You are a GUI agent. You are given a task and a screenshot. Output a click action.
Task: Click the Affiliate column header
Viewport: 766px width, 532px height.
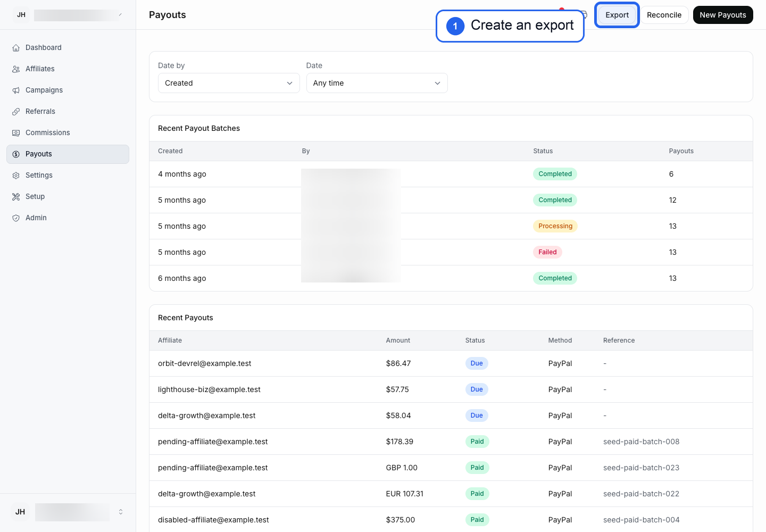pos(170,340)
